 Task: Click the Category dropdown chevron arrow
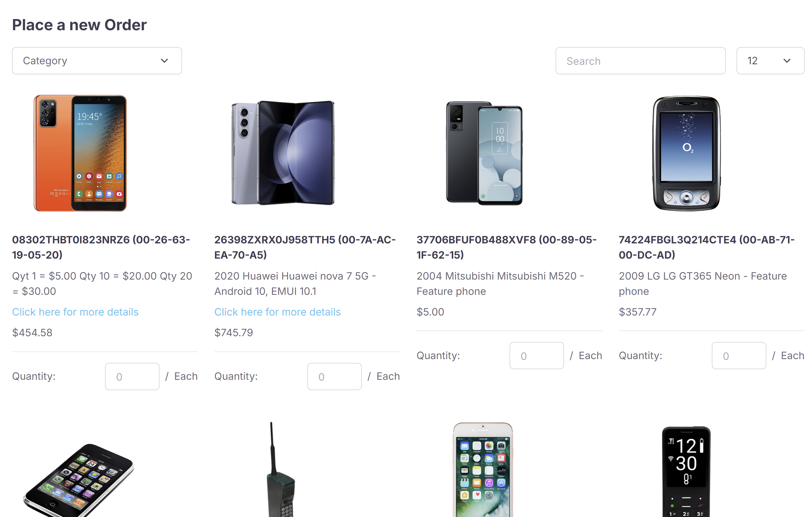(x=164, y=61)
